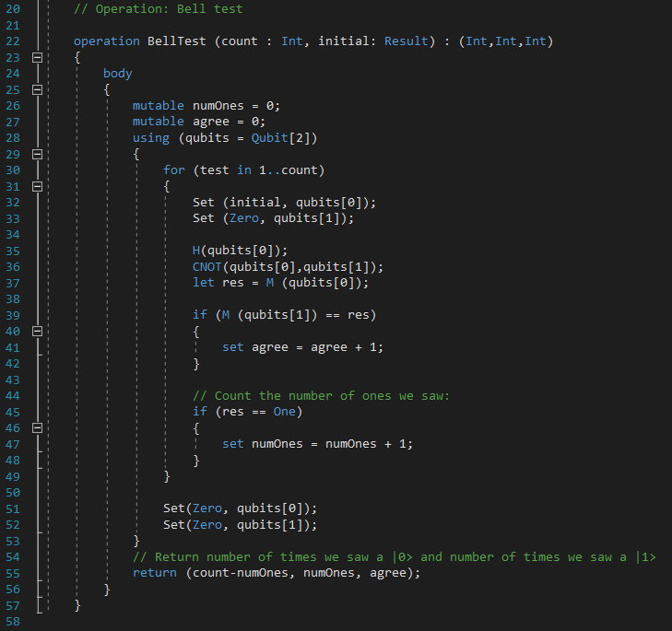Click 'Set (initial, qubits[0]);' on line 32
Screen dimensions: 672x631
click(x=284, y=203)
